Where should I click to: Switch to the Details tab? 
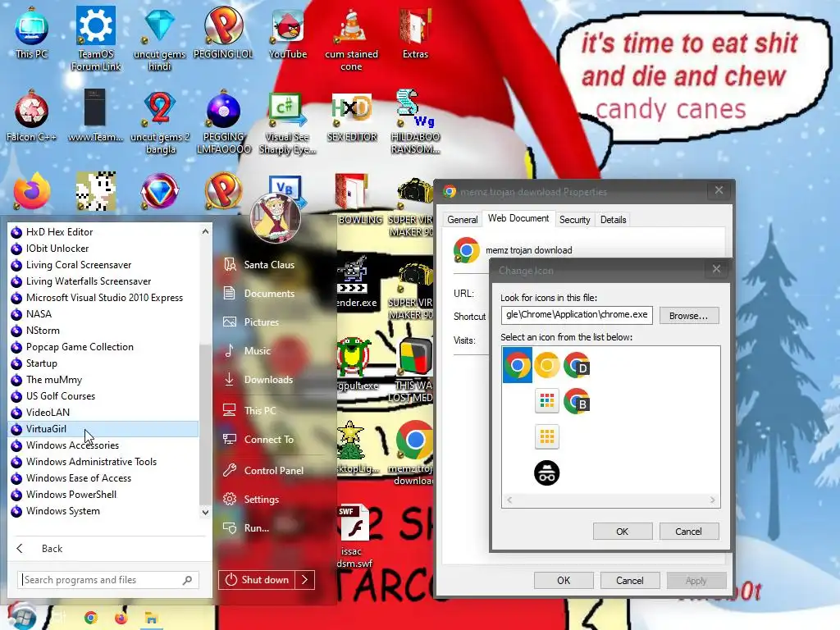(x=613, y=220)
